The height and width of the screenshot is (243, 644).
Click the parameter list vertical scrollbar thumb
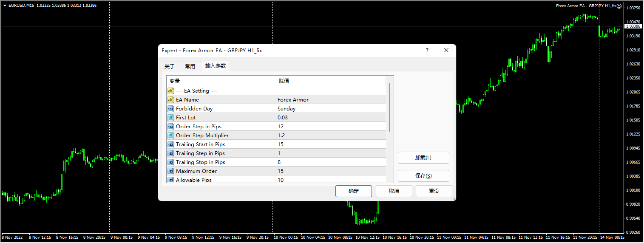(x=390, y=107)
